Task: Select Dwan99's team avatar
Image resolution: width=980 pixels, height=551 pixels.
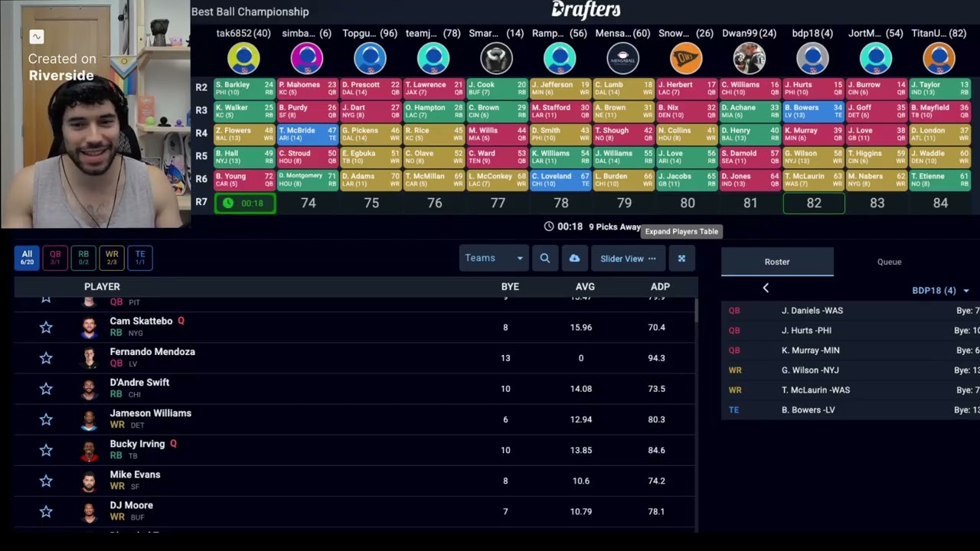Action: [x=750, y=58]
